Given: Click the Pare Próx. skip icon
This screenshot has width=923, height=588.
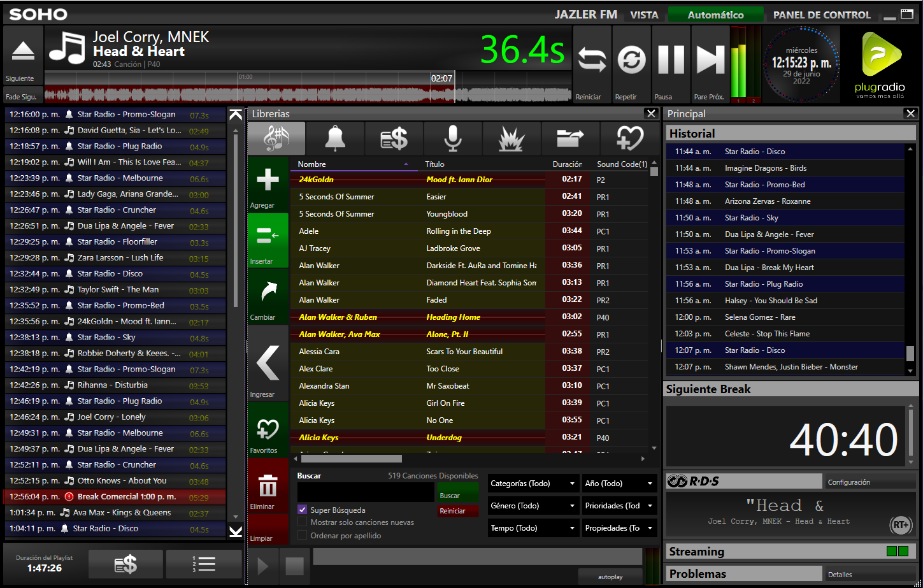Looking at the screenshot, I should [710, 60].
